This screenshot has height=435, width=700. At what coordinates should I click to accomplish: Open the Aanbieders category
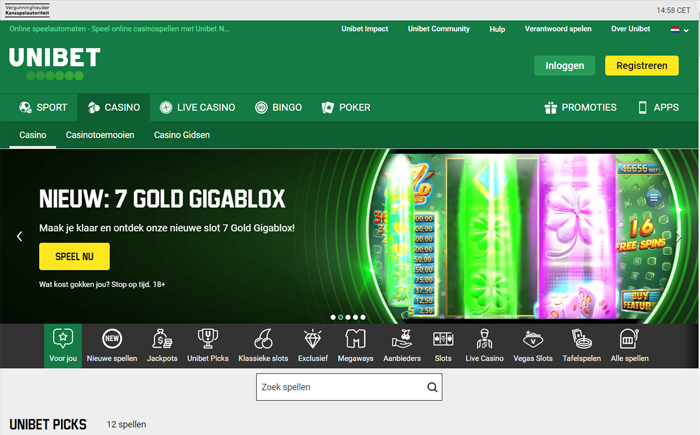402,346
